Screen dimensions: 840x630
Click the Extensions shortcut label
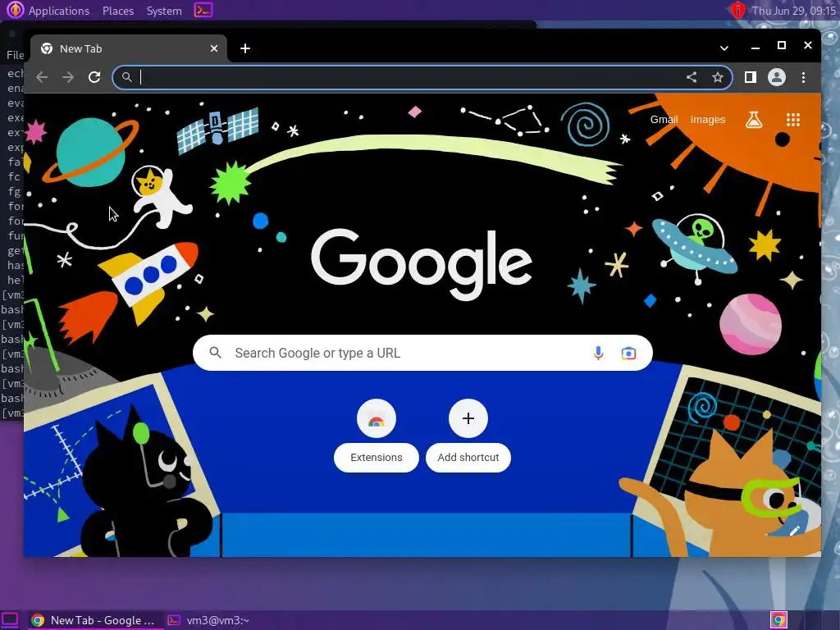pos(377,458)
